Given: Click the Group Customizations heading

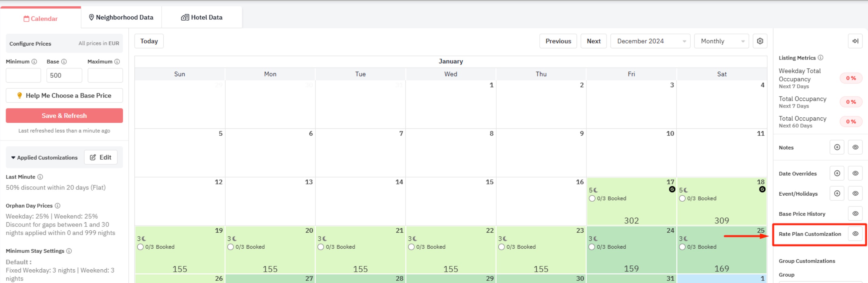Looking at the screenshot, I should 807,261.
